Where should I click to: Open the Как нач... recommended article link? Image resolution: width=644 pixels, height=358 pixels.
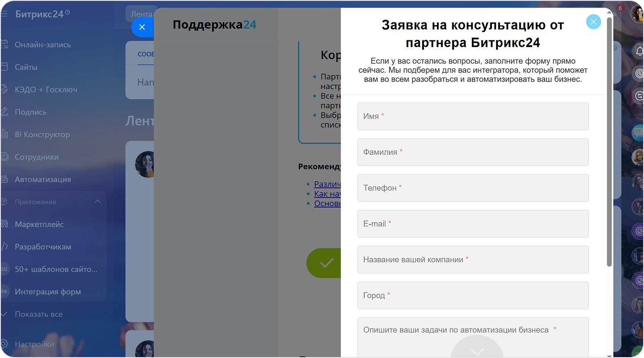click(x=327, y=194)
